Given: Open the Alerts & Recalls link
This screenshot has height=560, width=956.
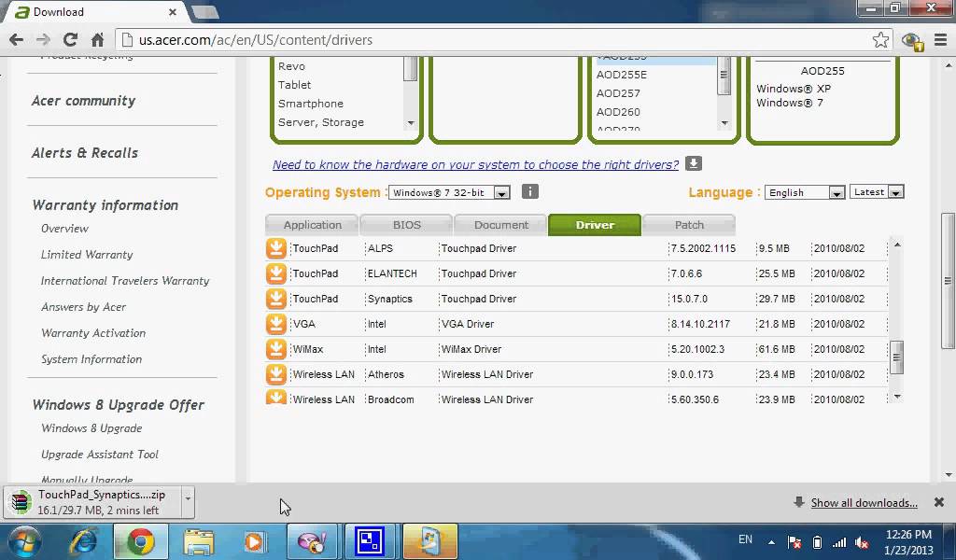Looking at the screenshot, I should click(x=85, y=153).
